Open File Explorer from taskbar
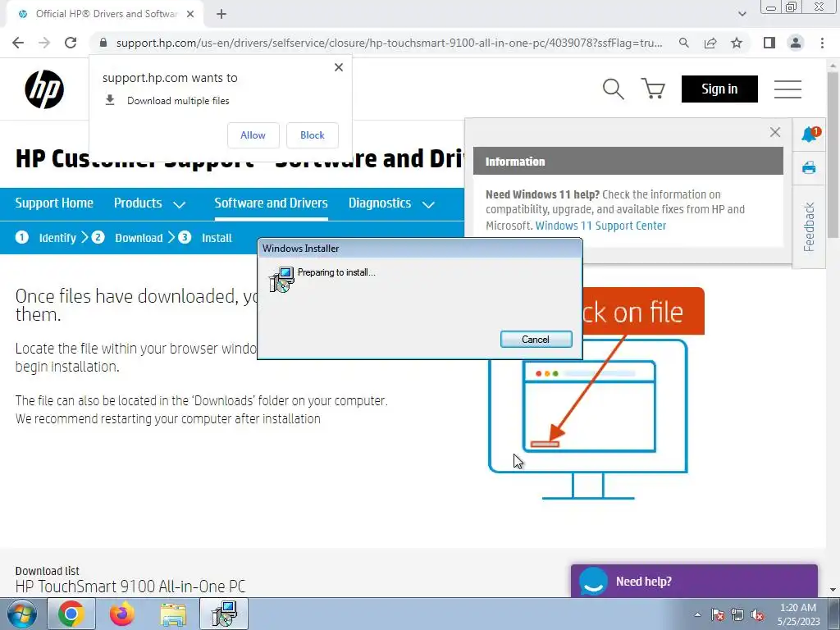 (x=173, y=614)
